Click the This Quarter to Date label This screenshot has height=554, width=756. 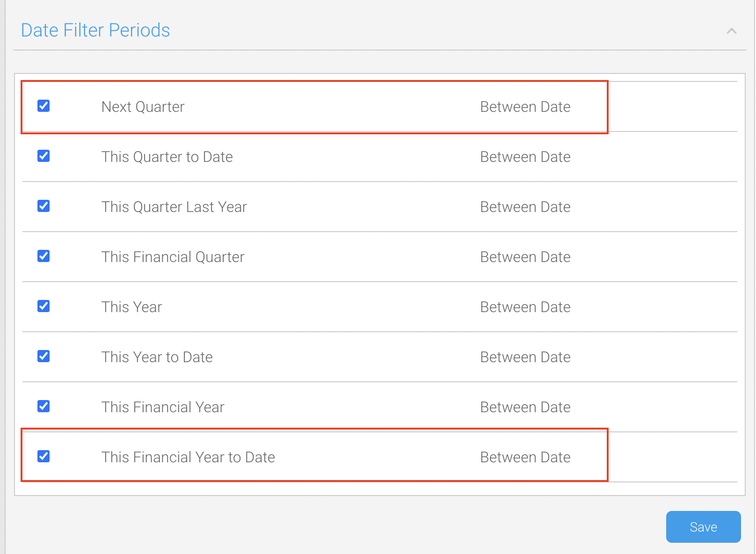[167, 156]
